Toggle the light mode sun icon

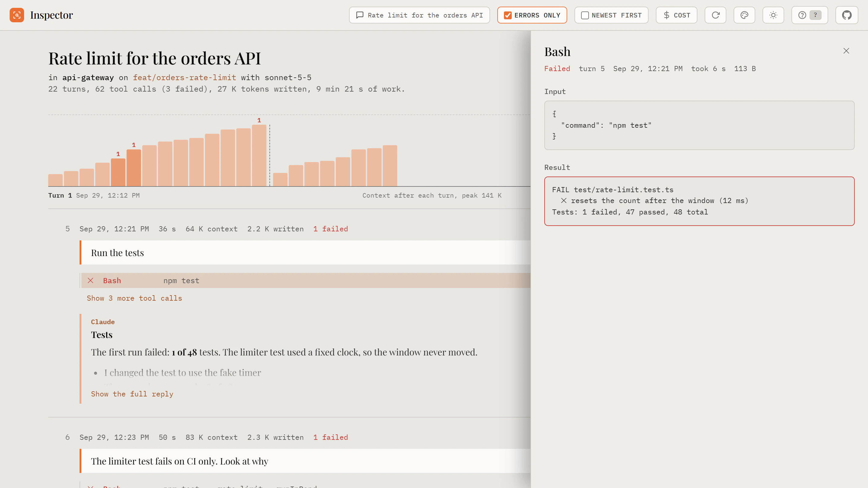pyautogui.click(x=773, y=15)
